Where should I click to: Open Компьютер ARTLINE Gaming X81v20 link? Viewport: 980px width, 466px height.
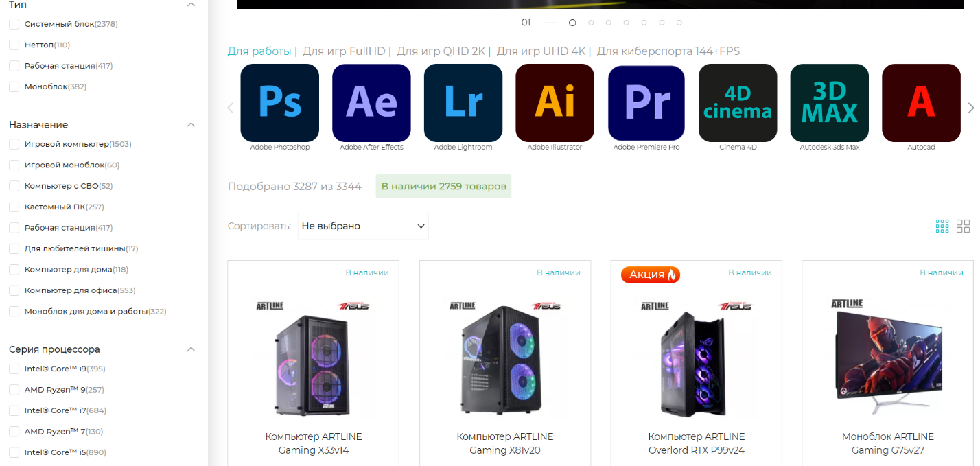[505, 443]
